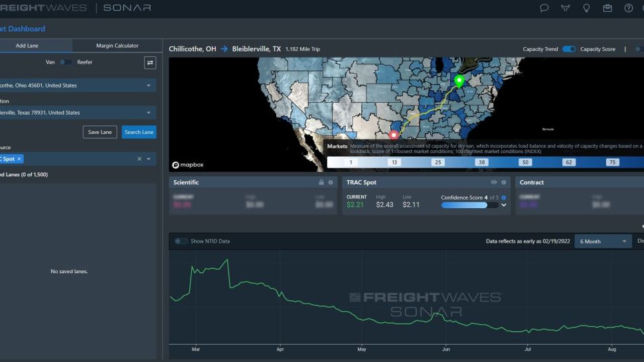Click the SONAR whale-tail icon in header
This screenshot has height=362, width=644.
(566, 8)
